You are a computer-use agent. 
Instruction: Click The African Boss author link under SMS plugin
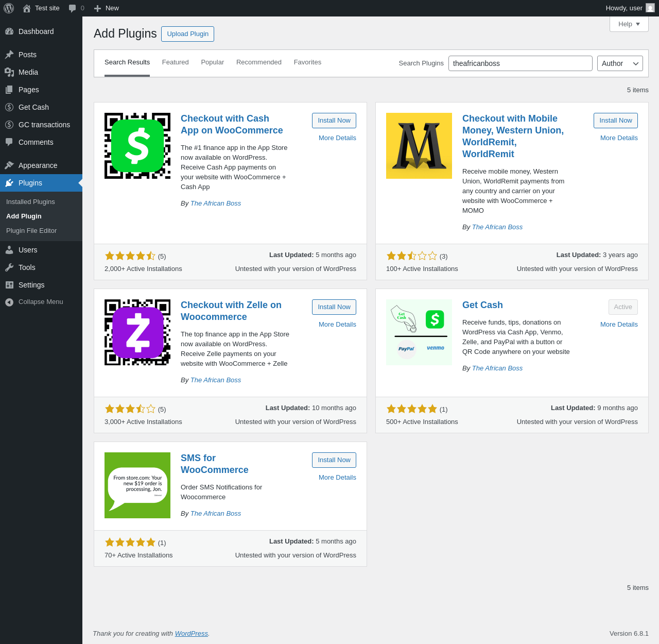216,514
